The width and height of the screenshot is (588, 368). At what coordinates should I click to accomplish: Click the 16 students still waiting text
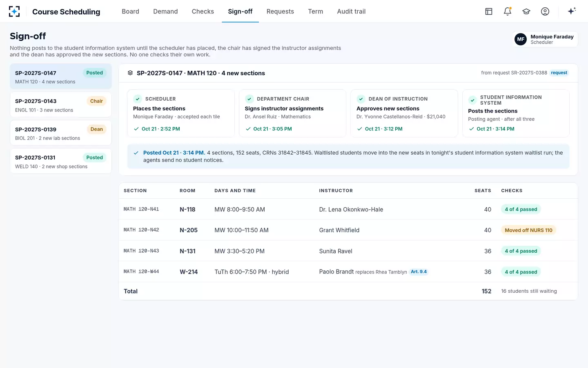(x=529, y=291)
